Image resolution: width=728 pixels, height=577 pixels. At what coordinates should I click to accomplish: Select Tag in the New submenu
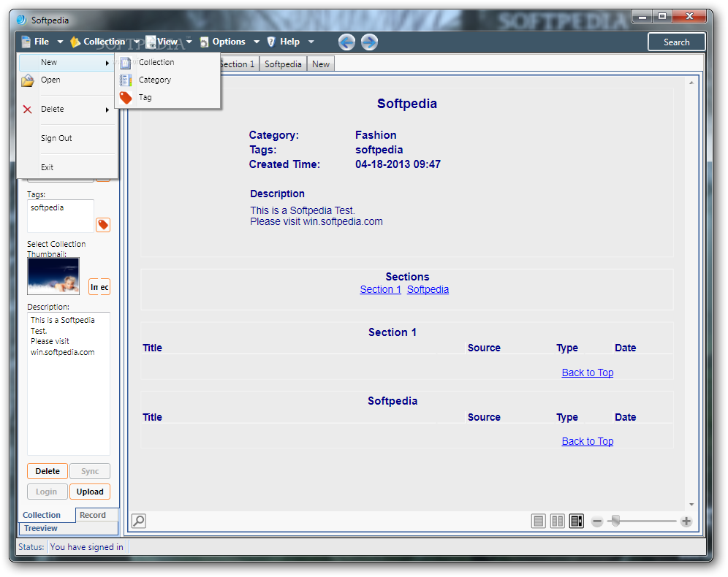(x=145, y=97)
